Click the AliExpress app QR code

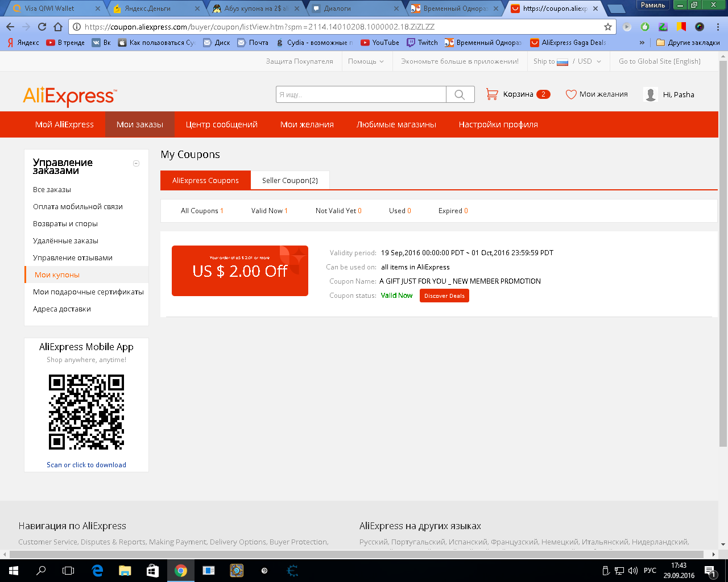[x=86, y=413]
